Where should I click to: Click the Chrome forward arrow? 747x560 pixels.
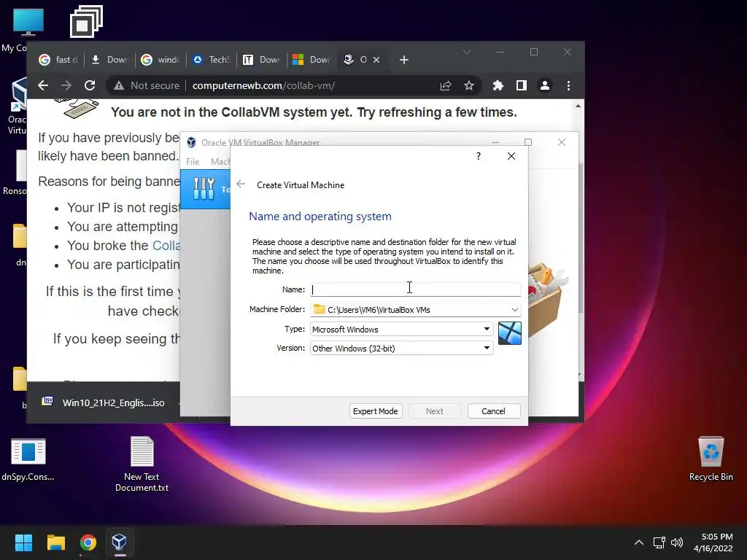(x=66, y=86)
